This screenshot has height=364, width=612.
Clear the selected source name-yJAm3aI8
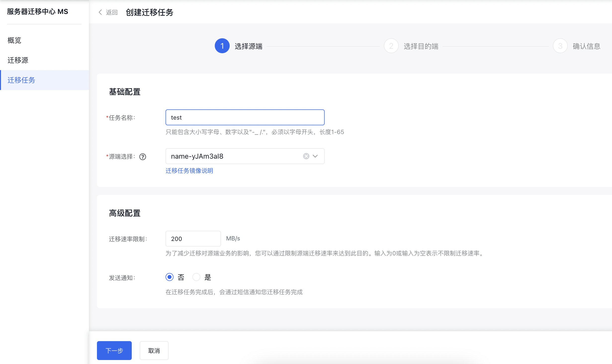click(306, 156)
